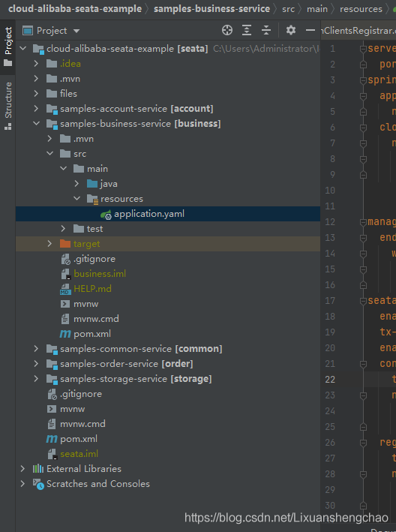This screenshot has height=532, width=396.
Task: Toggle code fold marker on line 12
Action: point(363,222)
